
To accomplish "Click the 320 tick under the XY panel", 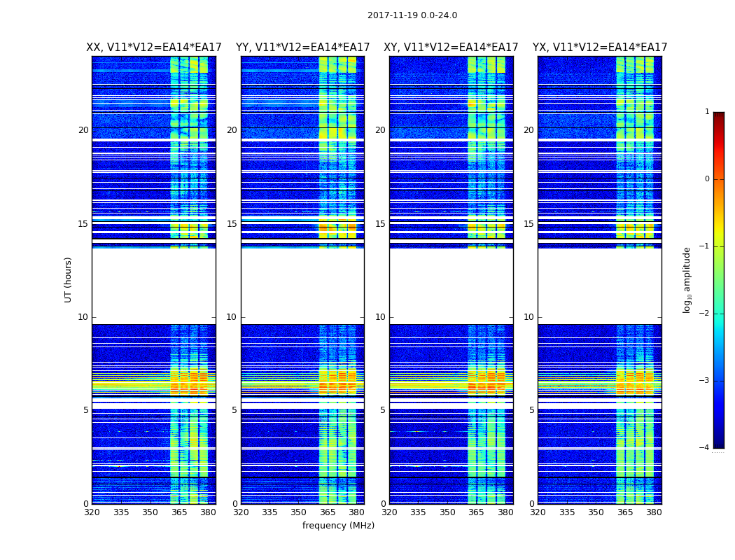I will (390, 512).
